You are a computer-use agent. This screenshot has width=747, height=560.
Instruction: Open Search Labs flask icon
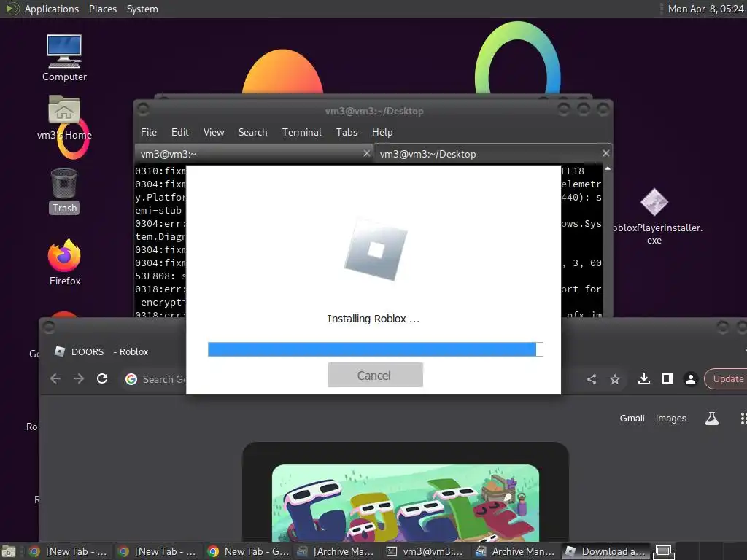(712, 419)
